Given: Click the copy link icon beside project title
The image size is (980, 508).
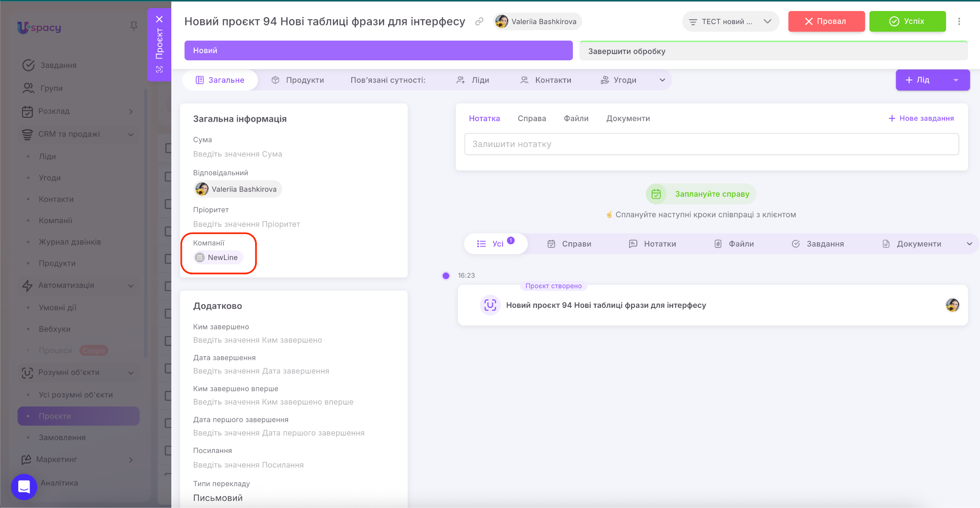Looking at the screenshot, I should pos(479,22).
